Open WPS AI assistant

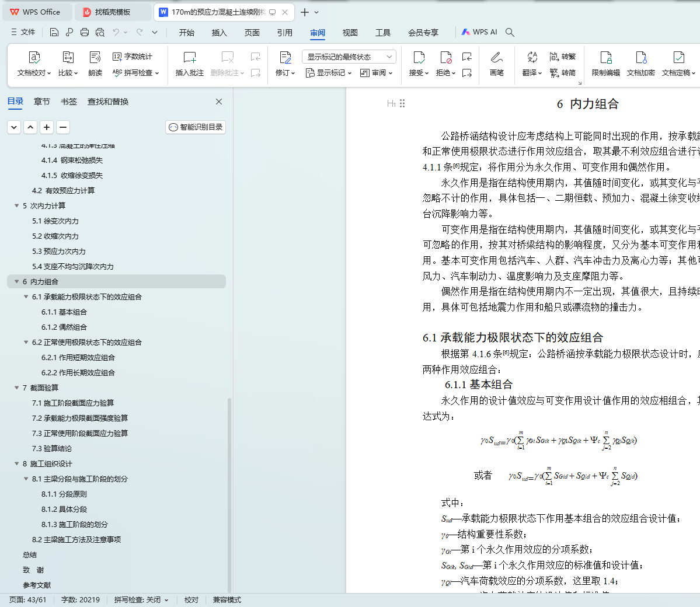point(479,32)
